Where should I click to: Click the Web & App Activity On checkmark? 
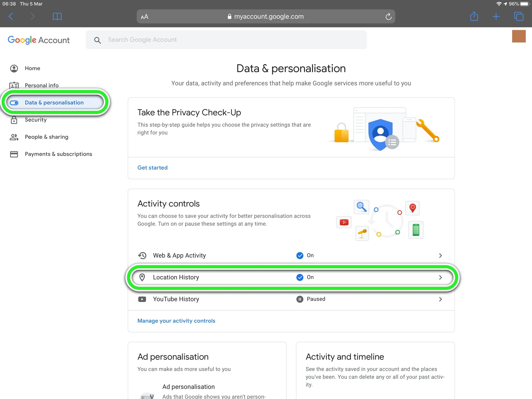[300, 255]
